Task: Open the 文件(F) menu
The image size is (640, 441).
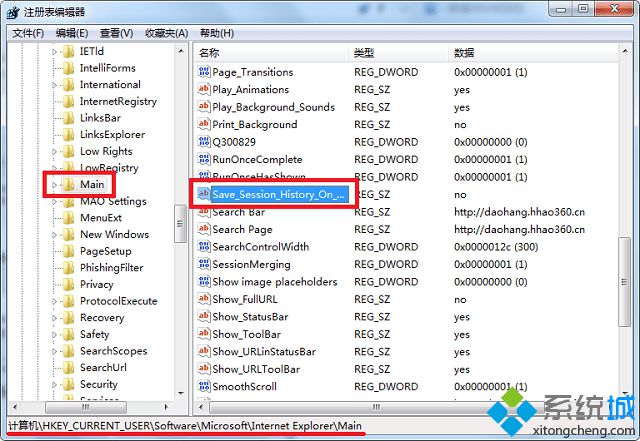Action: (28, 33)
